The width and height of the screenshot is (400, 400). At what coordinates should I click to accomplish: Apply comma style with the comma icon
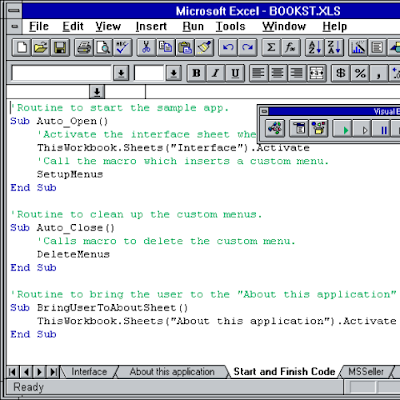[x=379, y=73]
